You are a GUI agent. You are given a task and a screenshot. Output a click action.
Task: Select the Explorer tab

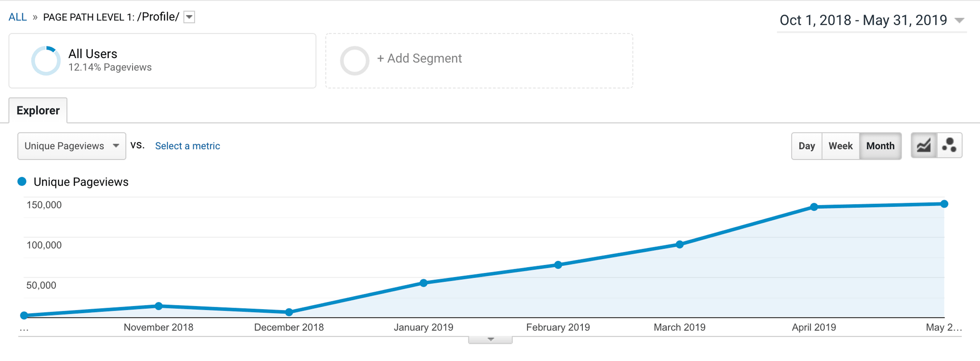(x=38, y=111)
